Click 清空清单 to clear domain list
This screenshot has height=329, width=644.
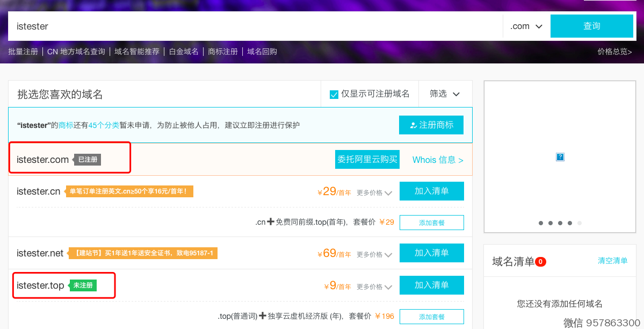612,261
